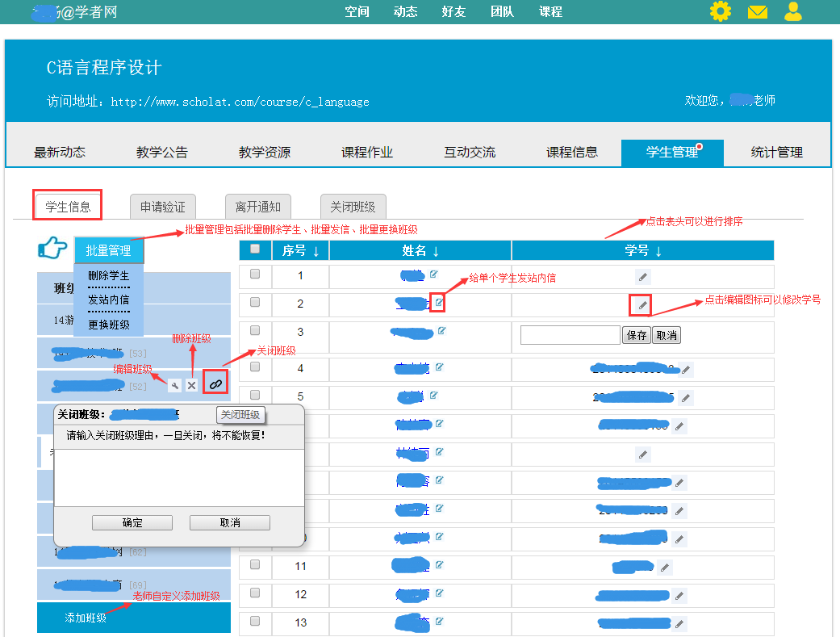Open settings gear icon in top bar

click(x=720, y=12)
